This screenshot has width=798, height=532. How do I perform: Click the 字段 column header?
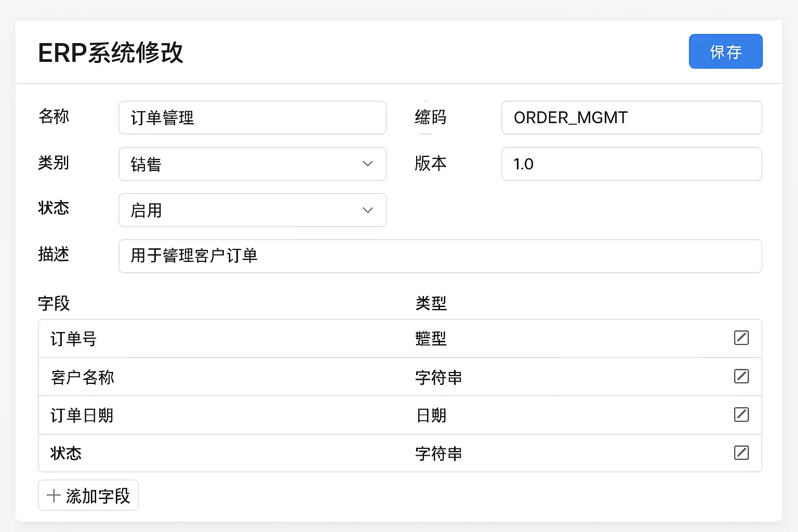(54, 303)
